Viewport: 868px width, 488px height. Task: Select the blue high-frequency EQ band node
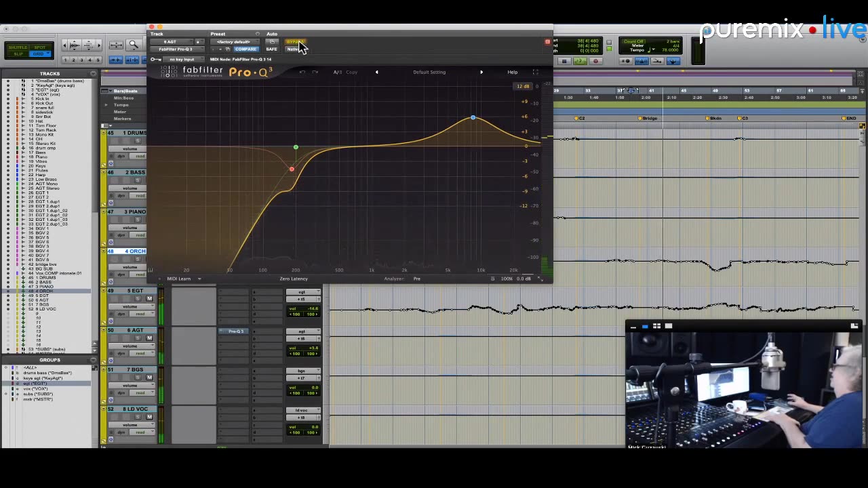pyautogui.click(x=473, y=118)
